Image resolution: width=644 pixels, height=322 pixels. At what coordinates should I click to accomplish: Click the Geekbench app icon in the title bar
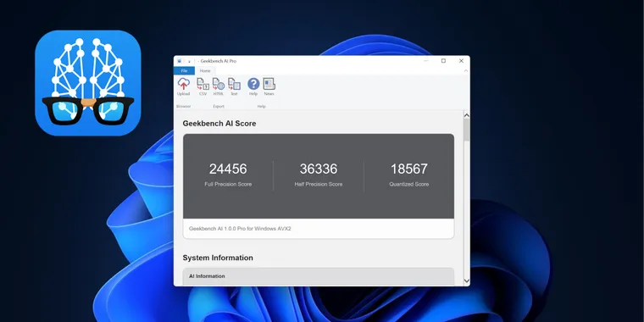coord(179,61)
